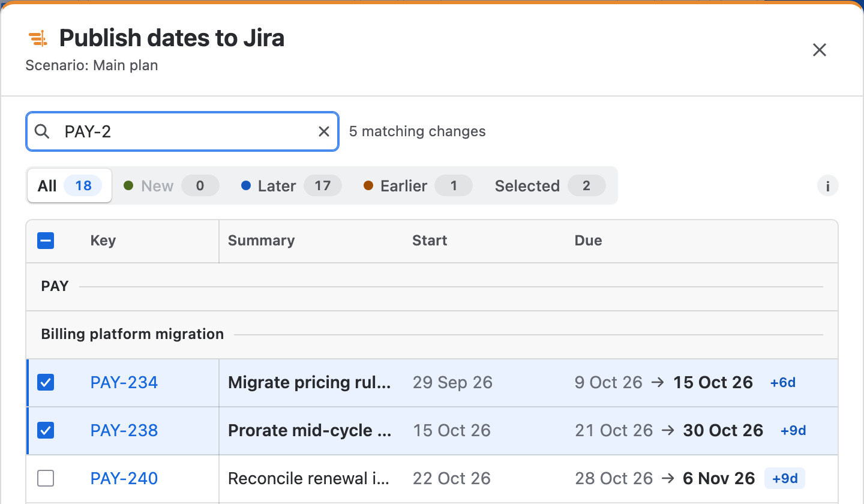864x504 pixels.
Task: Click the 15 Oct 26 start date of PAY-238
Action: pos(452,430)
